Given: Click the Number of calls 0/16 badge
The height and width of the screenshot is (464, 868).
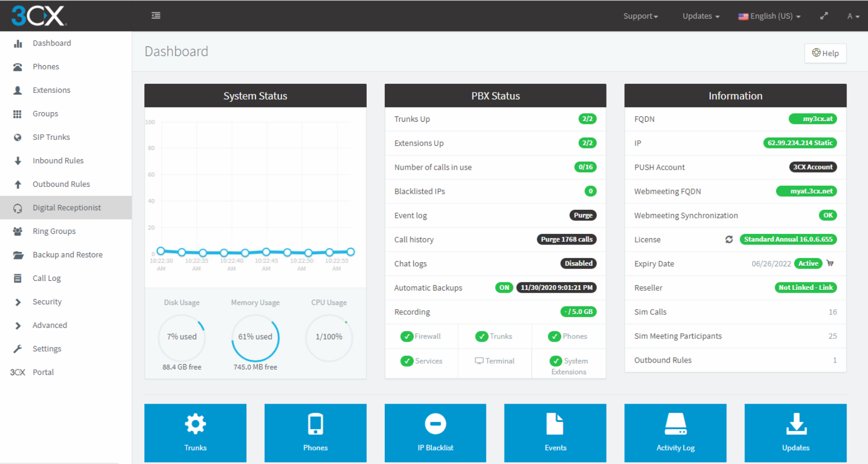Looking at the screenshot, I should 585,167.
